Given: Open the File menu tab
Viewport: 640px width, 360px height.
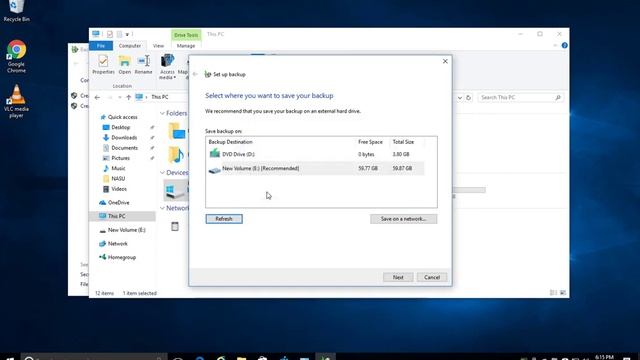Looking at the screenshot, I should 101,46.
